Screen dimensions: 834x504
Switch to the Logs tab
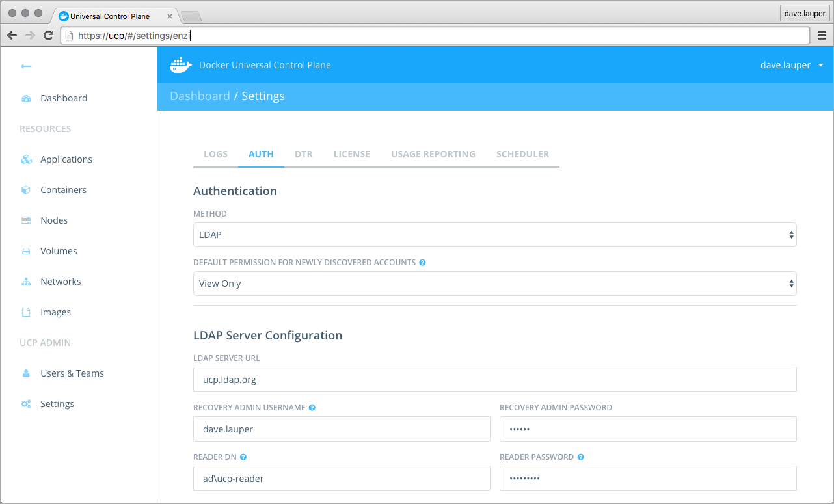click(x=215, y=155)
